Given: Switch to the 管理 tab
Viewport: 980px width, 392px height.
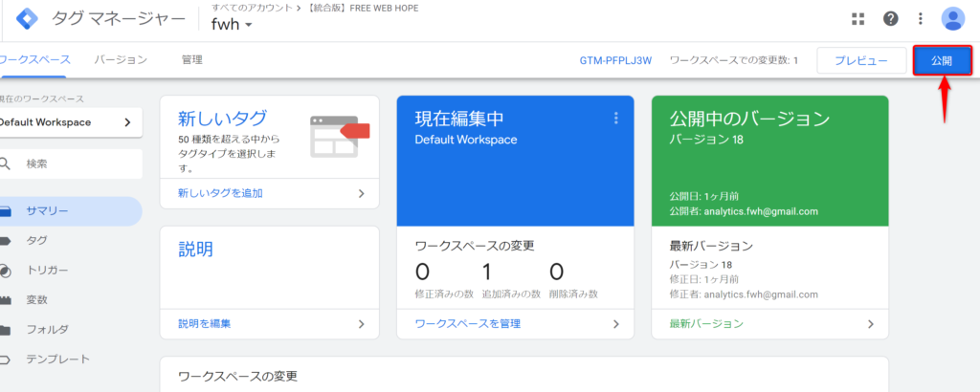Looking at the screenshot, I should (x=191, y=60).
